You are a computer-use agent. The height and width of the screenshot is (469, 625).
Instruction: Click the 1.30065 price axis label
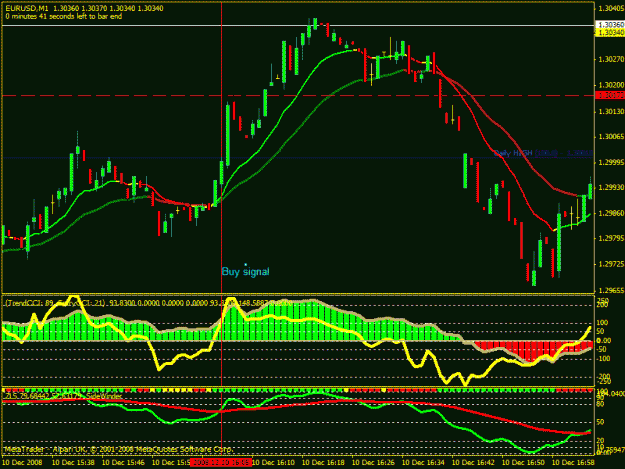611,137
